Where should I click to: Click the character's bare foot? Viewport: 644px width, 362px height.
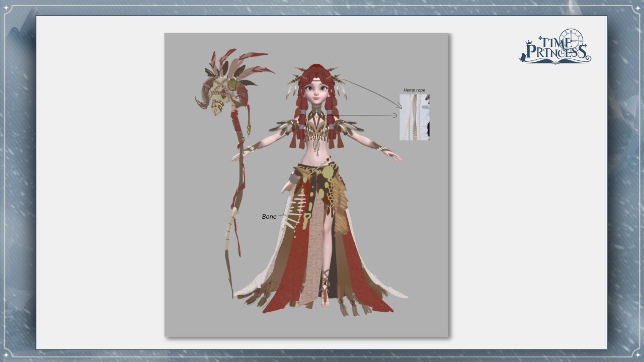click(326, 303)
